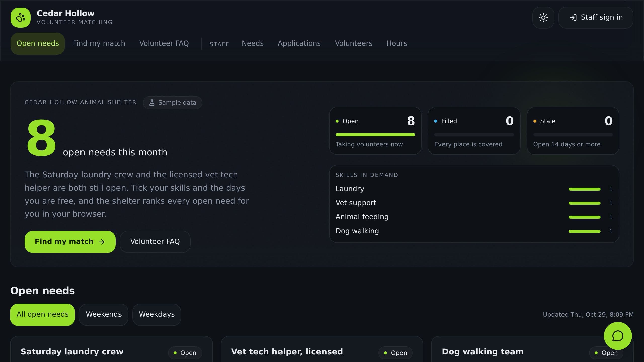Click Open status badge on Saturday laundry crew
This screenshot has height=362, width=644.
185,353
